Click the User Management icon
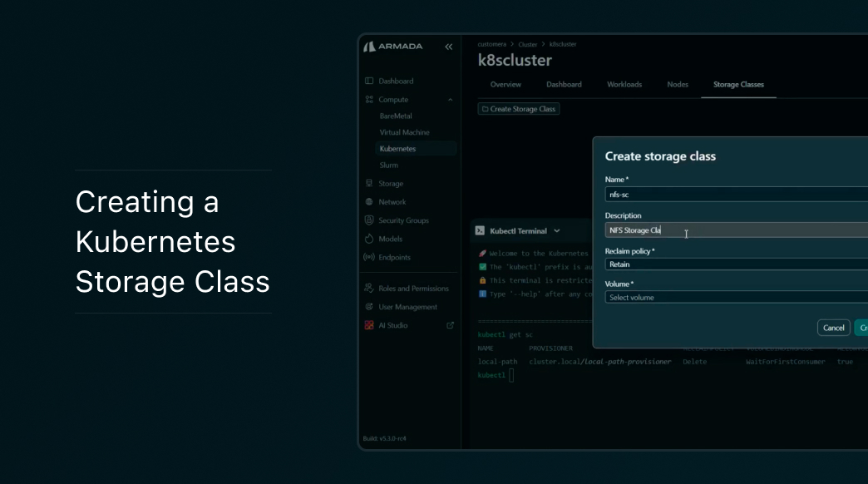The width and height of the screenshot is (868, 484). coord(369,307)
